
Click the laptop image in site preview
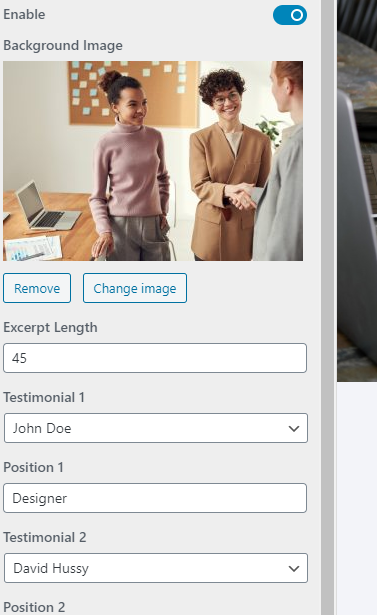pos(357,191)
